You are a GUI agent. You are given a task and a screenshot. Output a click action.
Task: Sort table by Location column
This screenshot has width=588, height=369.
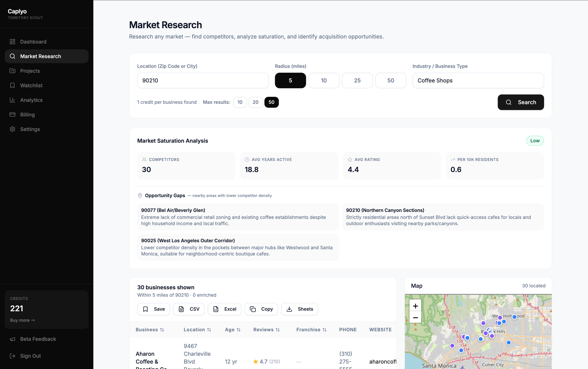coord(197,330)
